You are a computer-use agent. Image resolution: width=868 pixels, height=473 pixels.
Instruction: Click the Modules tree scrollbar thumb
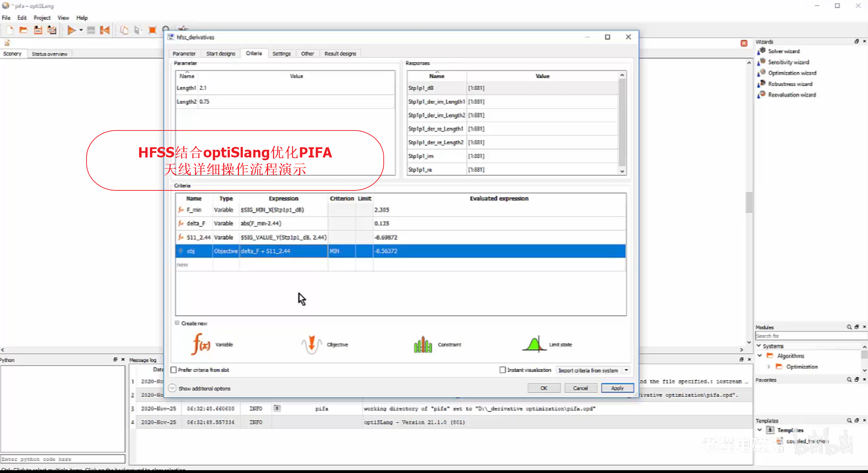[865, 355]
